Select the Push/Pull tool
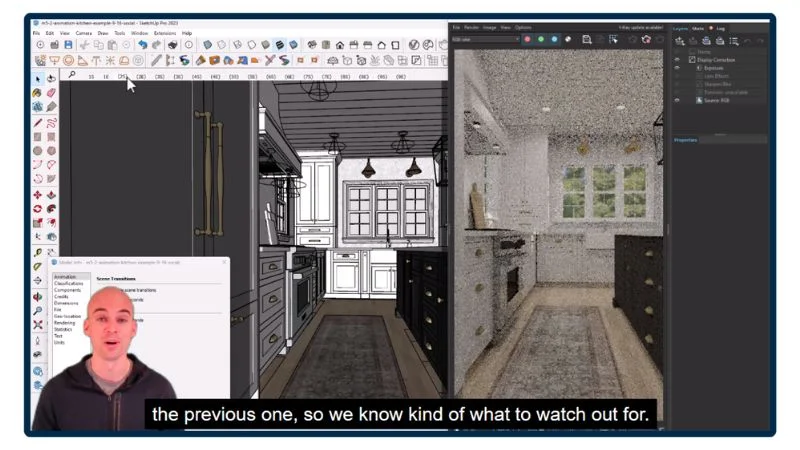Viewport: 800px width, 450px height. [52, 195]
